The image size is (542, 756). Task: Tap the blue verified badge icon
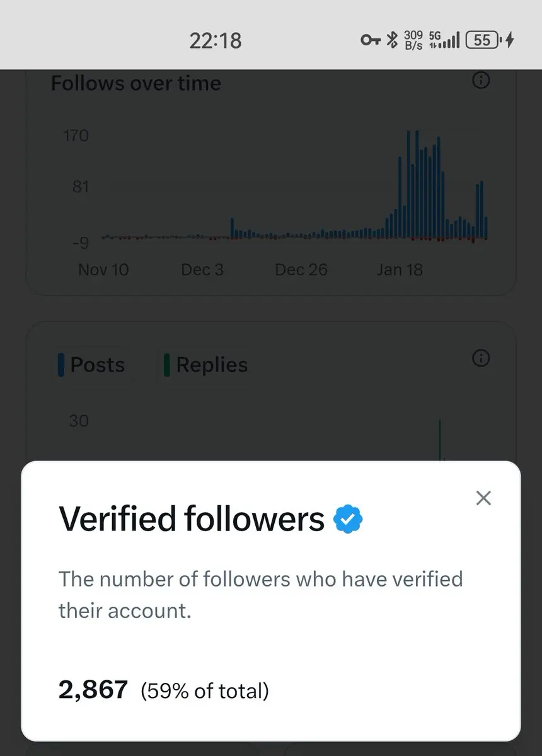coord(348,519)
